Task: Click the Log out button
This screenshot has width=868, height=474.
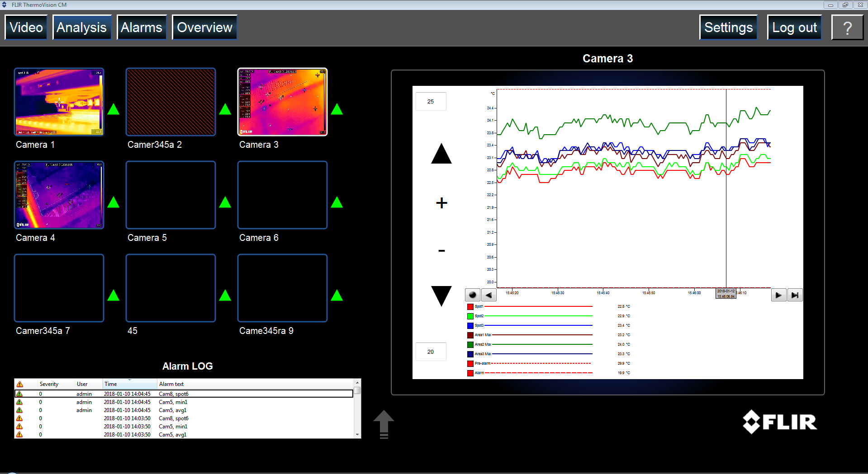Action: (794, 28)
